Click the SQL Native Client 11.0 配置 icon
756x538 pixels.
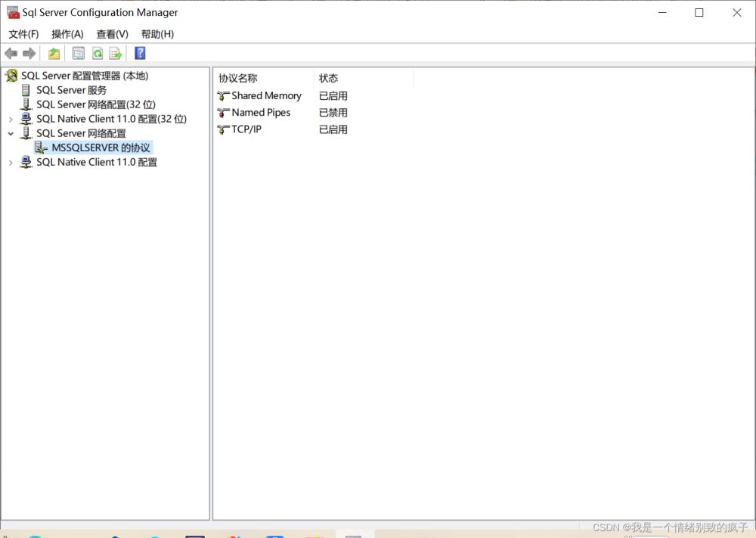click(x=26, y=162)
